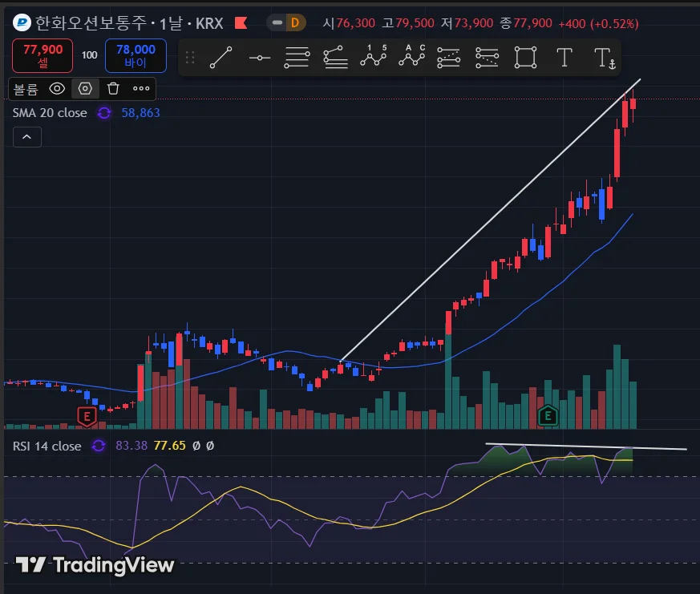Viewport: 700px width, 594px height.
Task: Click the price change +400 (+0.52%)
Action: click(x=598, y=23)
